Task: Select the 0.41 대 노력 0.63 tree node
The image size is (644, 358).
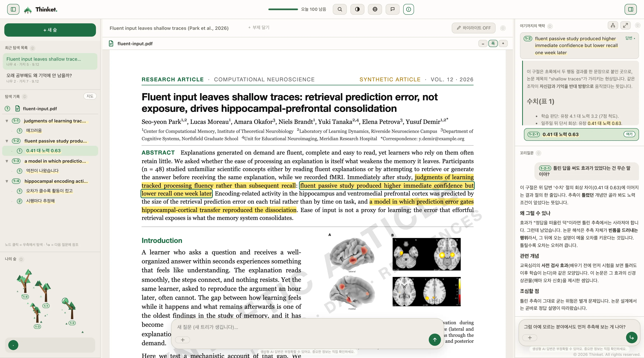Action: pos(50,151)
